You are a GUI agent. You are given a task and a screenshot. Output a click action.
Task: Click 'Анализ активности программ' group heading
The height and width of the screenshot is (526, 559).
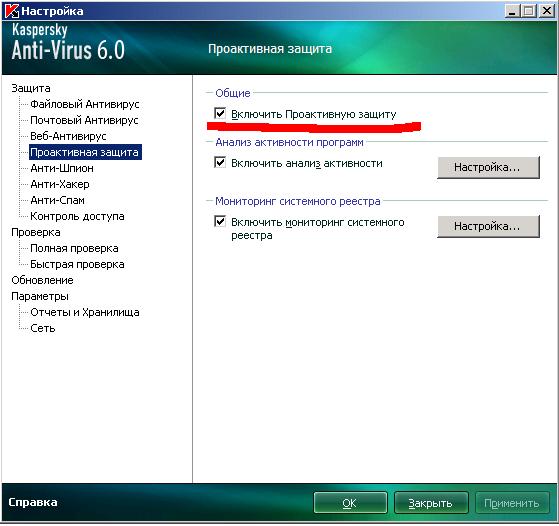click(x=289, y=142)
